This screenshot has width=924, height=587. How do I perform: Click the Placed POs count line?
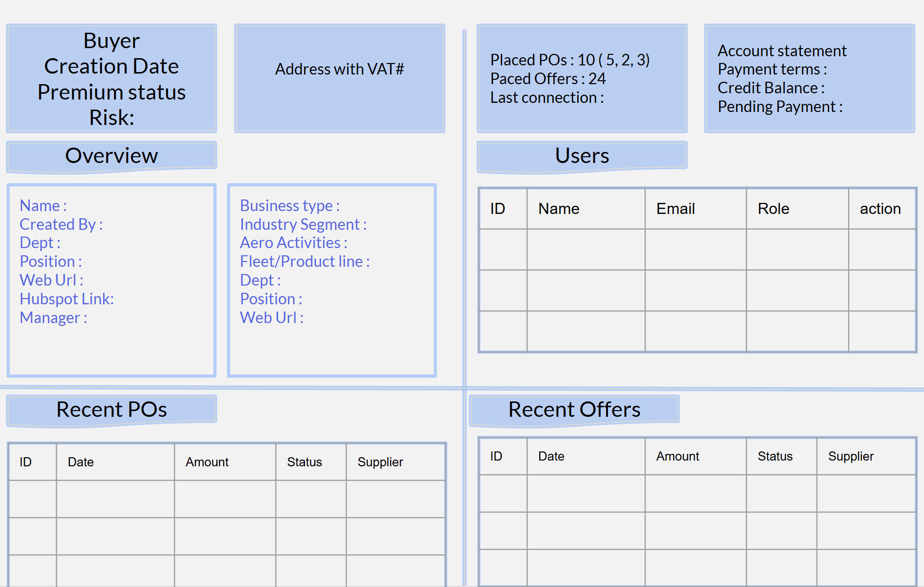tap(570, 60)
